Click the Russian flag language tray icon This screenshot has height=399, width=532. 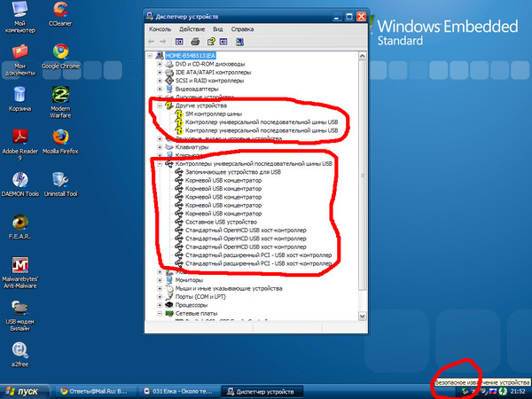tap(494, 391)
